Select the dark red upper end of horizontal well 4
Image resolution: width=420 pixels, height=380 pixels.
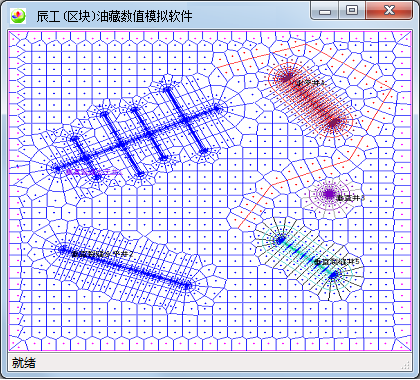(286, 78)
